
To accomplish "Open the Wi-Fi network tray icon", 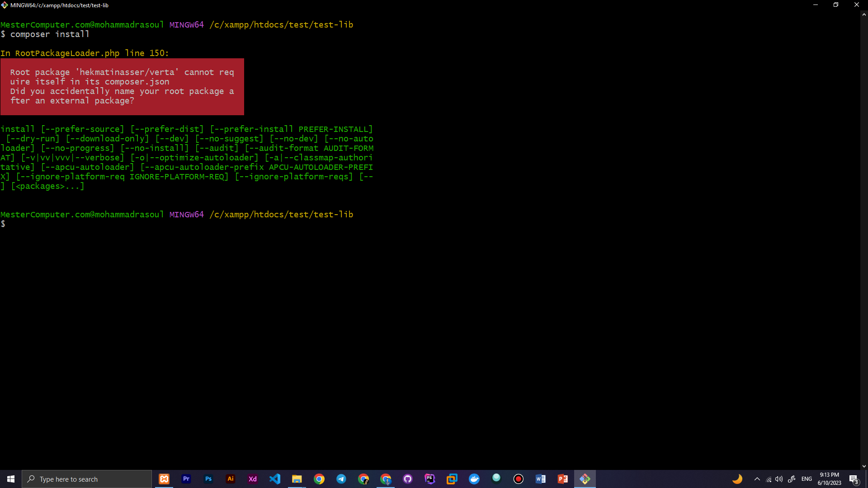I will [769, 479].
